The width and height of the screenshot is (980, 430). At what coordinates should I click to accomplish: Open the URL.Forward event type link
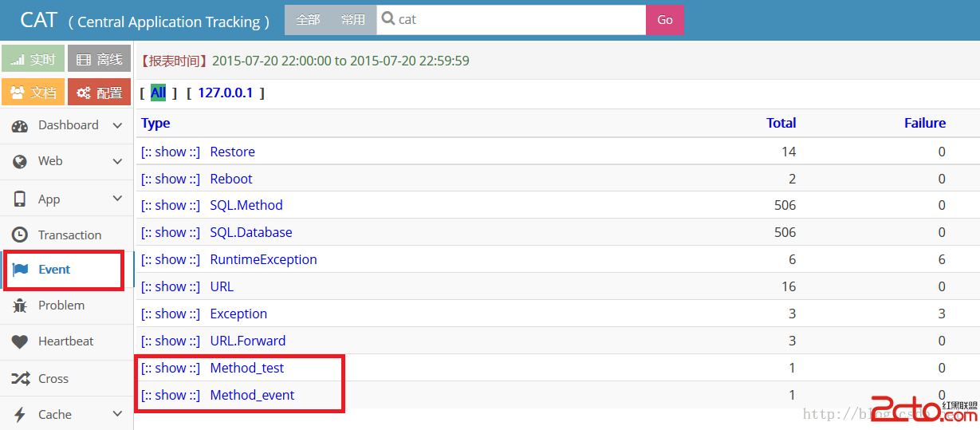pos(248,341)
